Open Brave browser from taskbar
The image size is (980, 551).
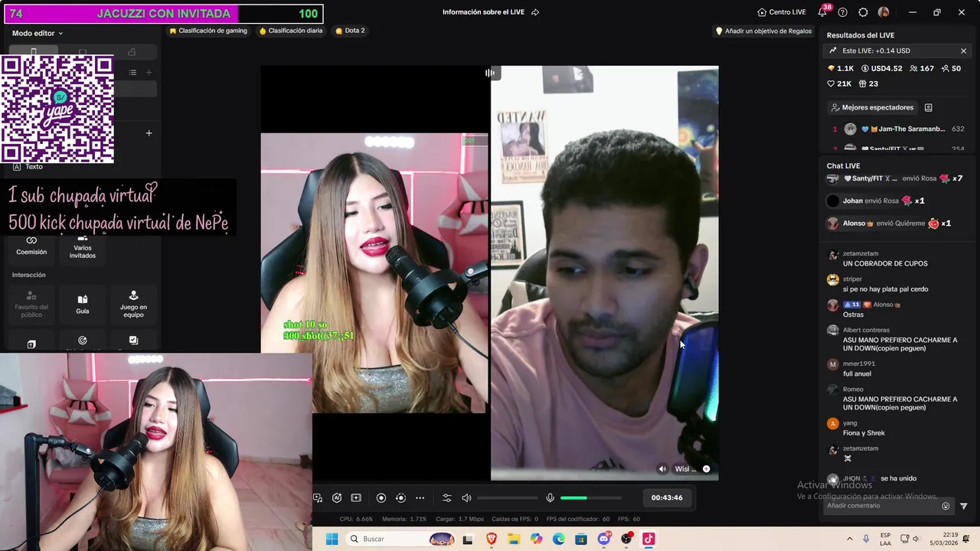492,539
